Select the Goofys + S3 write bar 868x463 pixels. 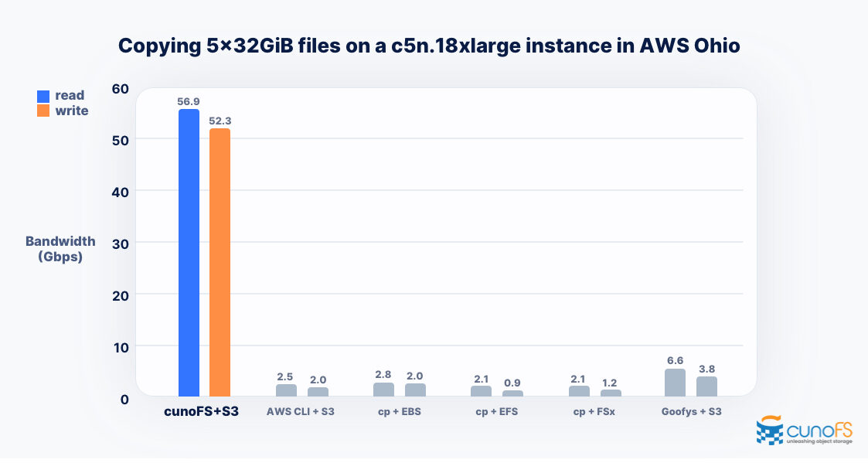[706, 386]
